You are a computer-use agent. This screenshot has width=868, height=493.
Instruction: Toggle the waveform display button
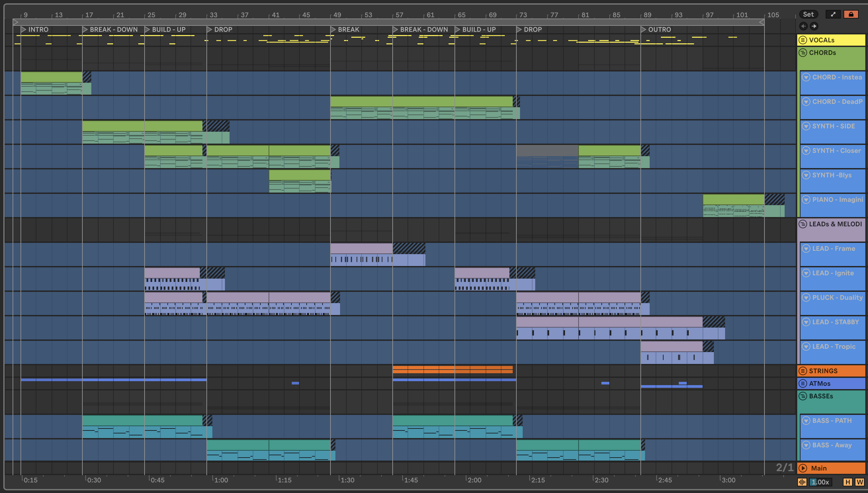[802, 482]
